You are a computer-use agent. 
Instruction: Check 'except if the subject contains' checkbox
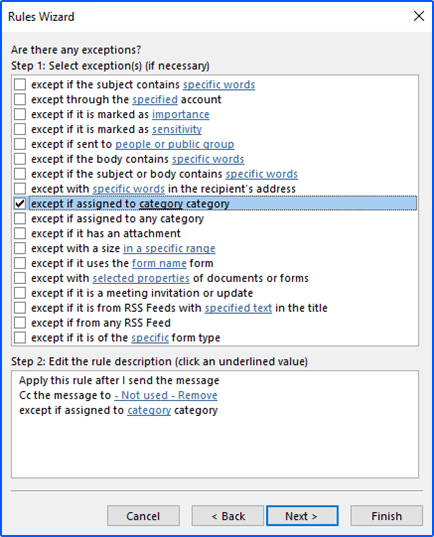click(20, 85)
